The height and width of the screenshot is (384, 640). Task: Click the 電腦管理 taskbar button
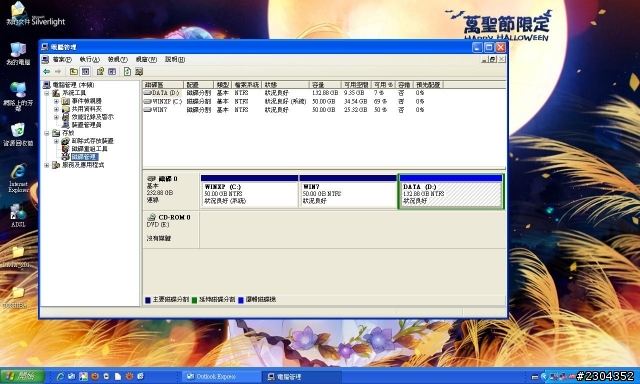[301, 376]
